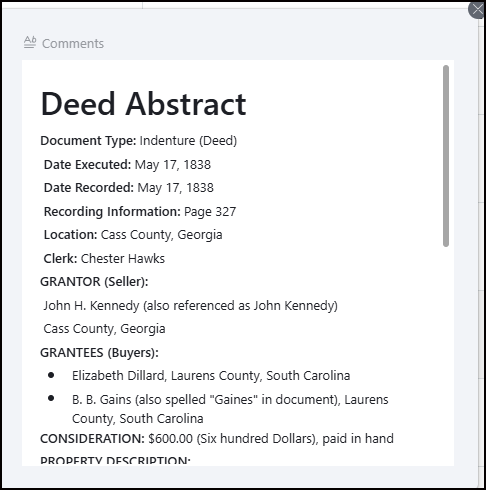Screen dimensions: 486x490
Task: Click Location Cass County, Georgia line
Action: coord(133,235)
